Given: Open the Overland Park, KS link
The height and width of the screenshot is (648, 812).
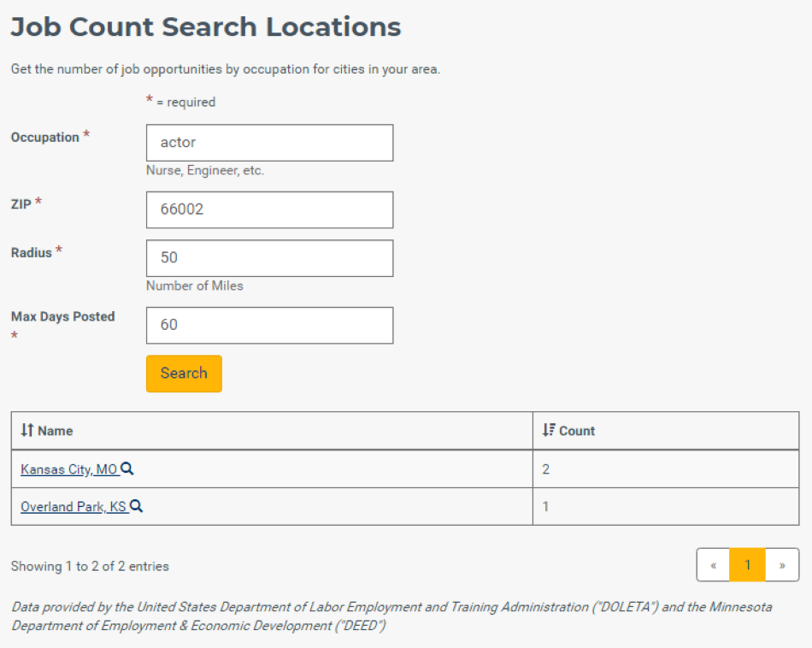Looking at the screenshot, I should pyautogui.click(x=74, y=507).
